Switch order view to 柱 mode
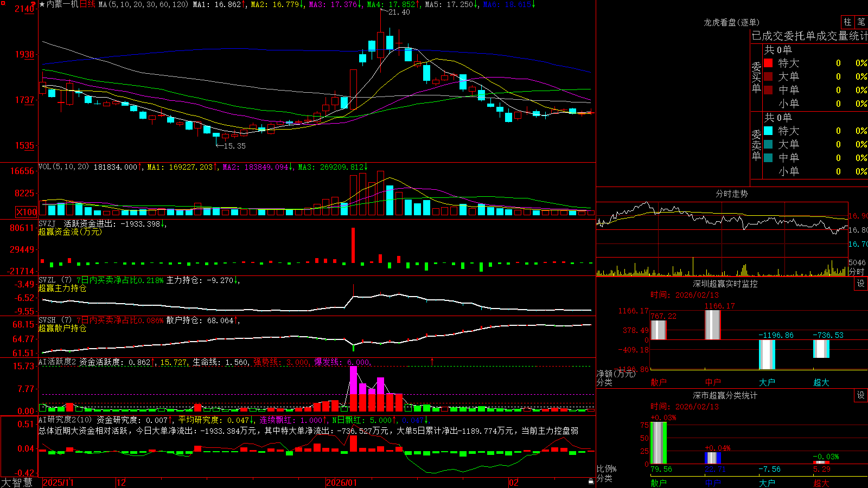The image size is (868, 488). [847, 22]
